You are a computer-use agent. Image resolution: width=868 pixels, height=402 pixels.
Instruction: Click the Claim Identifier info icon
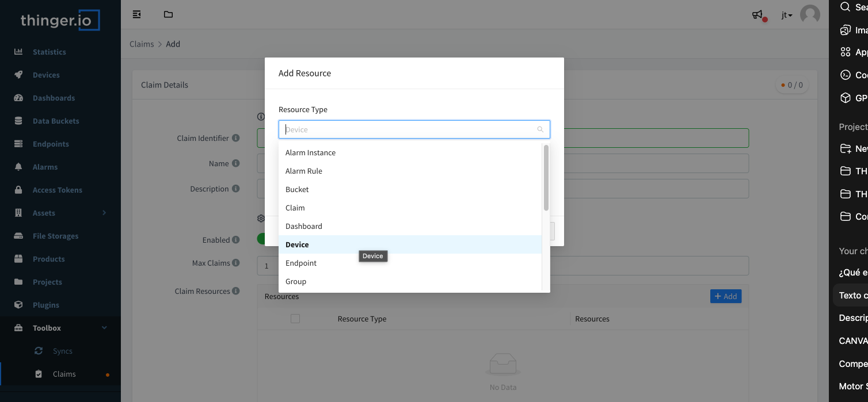235,138
